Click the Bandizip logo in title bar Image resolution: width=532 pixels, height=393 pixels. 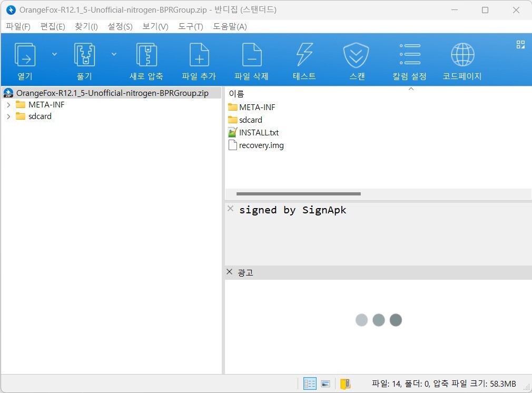(11, 10)
